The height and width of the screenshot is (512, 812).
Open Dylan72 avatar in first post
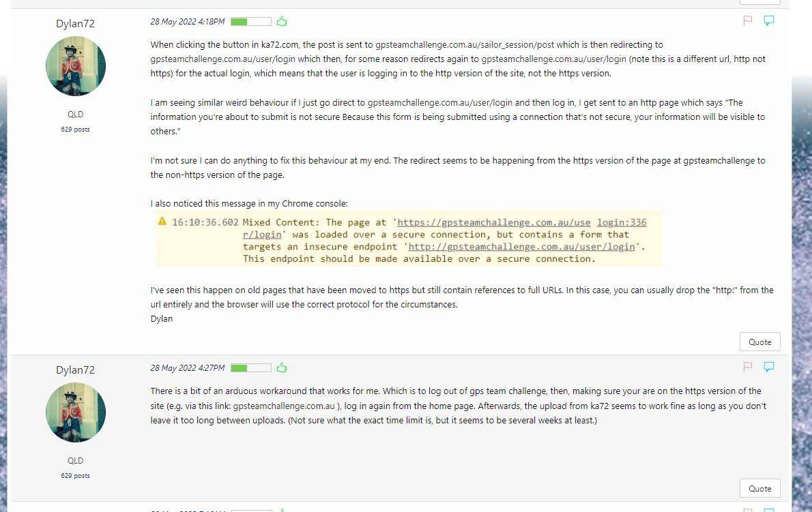[76, 65]
